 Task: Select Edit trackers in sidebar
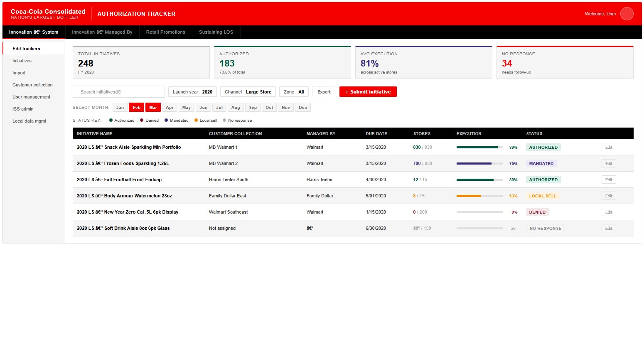click(33, 49)
